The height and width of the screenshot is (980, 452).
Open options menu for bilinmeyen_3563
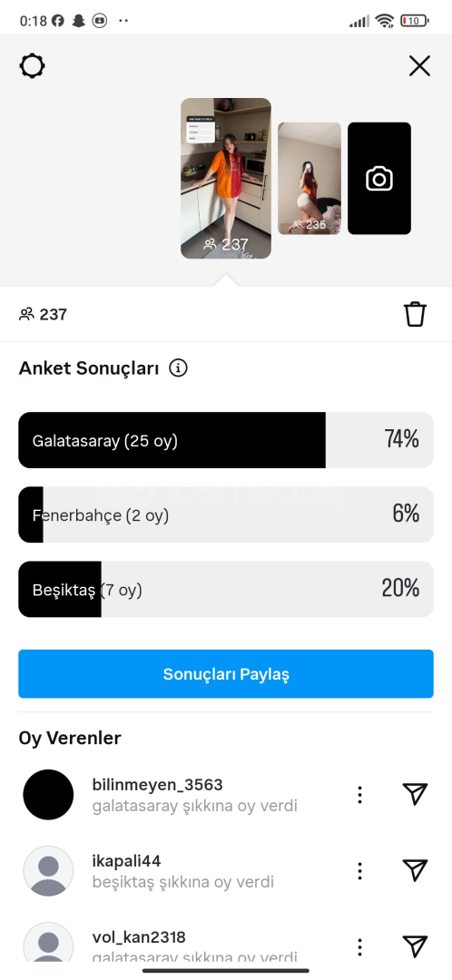click(359, 794)
